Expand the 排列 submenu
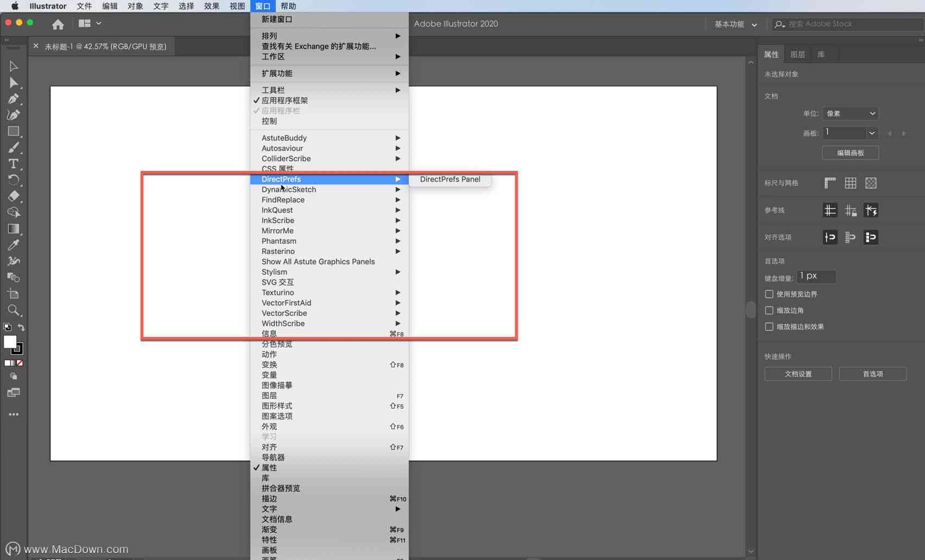 click(329, 36)
